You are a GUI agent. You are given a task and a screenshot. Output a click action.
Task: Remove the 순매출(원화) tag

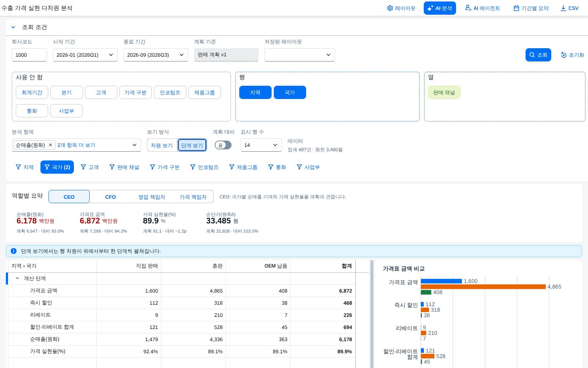pos(50,145)
